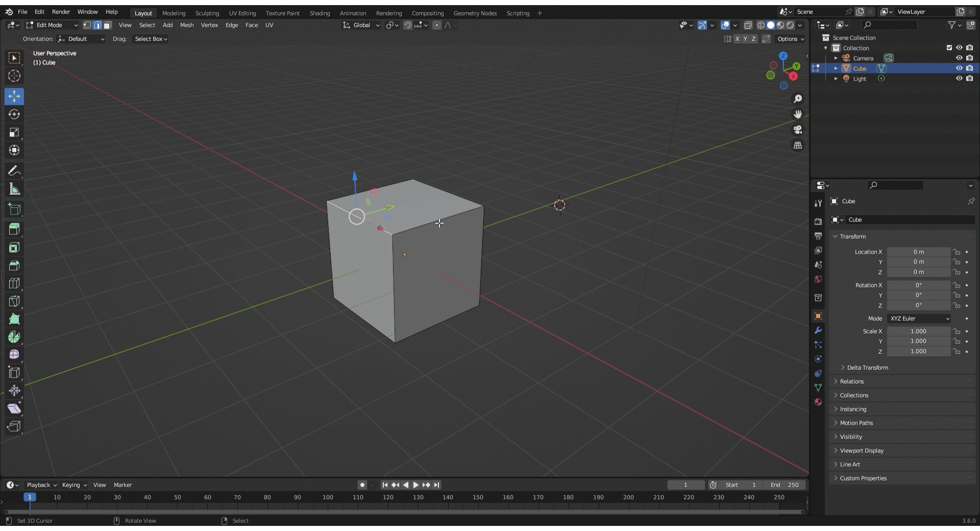
Task: Click the Options button in header
Action: (790, 39)
